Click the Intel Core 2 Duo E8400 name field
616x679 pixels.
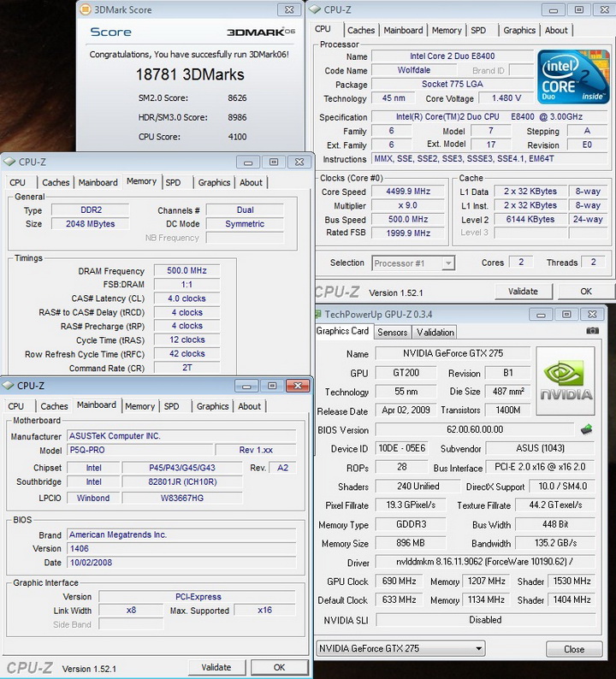click(x=453, y=56)
